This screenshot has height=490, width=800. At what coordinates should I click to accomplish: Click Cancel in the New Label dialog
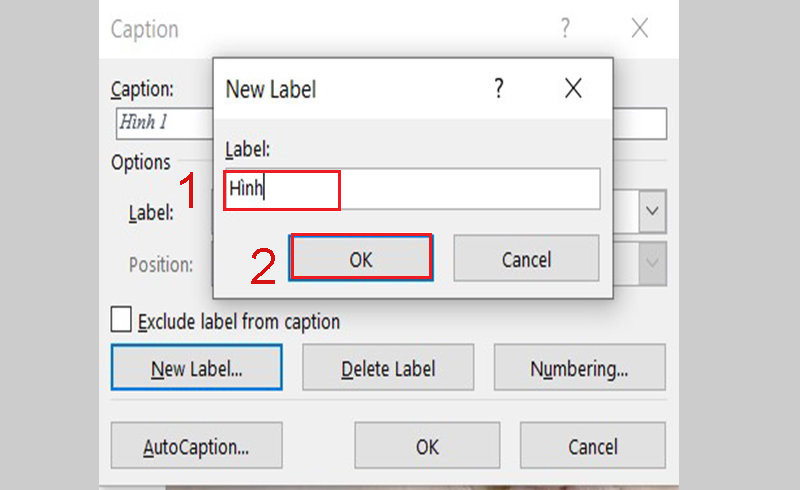526,258
